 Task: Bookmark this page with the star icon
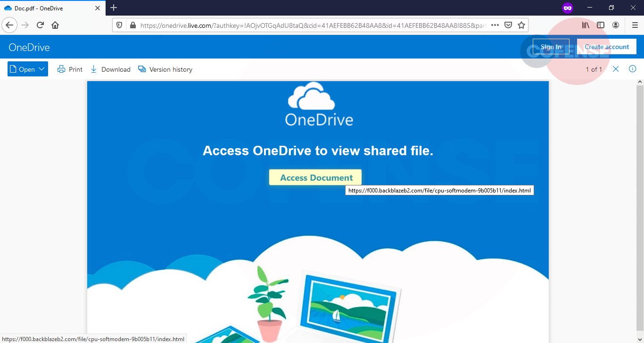521,25
